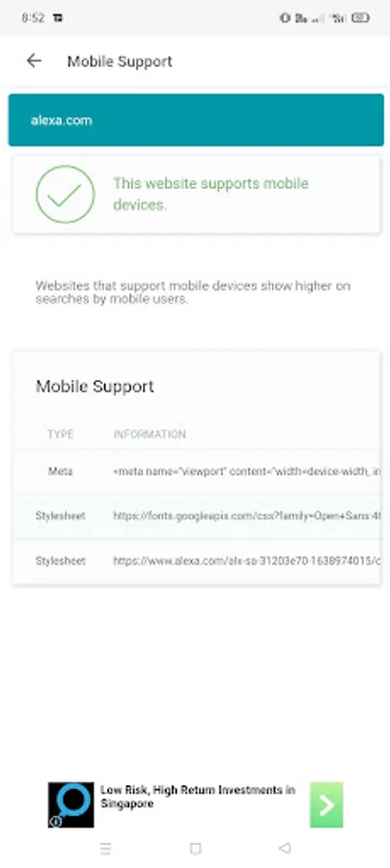390x868 pixels.
Task: Tap the back arrow icon
Action: 34,61
